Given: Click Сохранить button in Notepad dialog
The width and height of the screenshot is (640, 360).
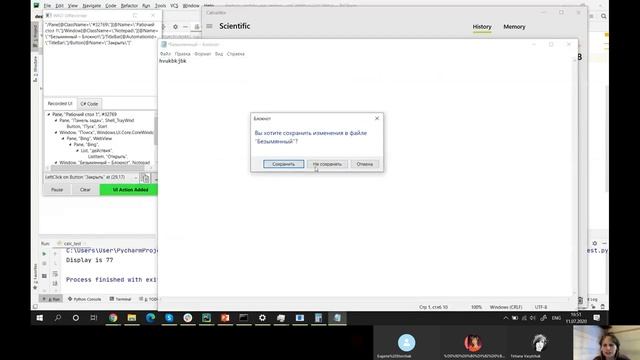Looking at the screenshot, I should pos(283,164).
